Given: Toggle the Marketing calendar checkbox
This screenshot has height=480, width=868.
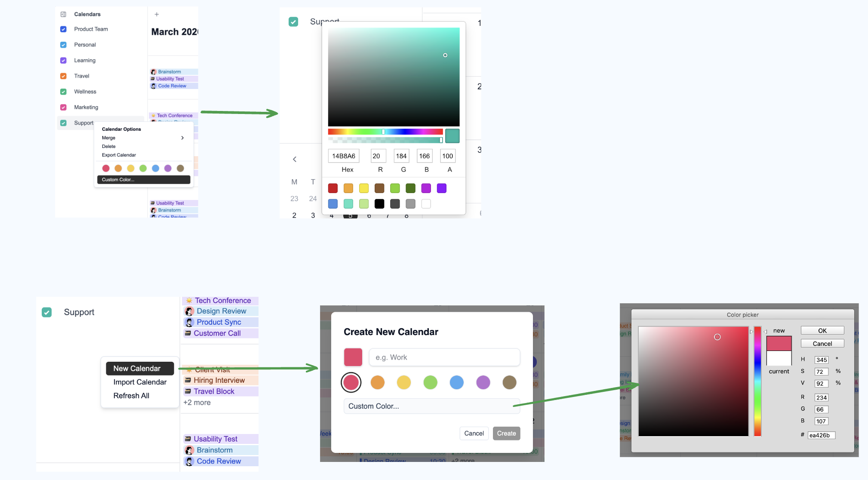Looking at the screenshot, I should coord(63,107).
